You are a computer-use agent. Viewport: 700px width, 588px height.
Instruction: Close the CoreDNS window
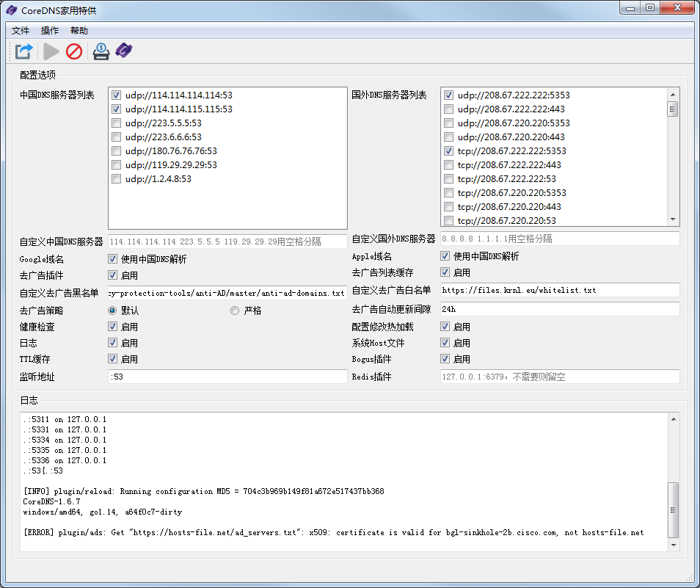pyautogui.click(x=677, y=8)
